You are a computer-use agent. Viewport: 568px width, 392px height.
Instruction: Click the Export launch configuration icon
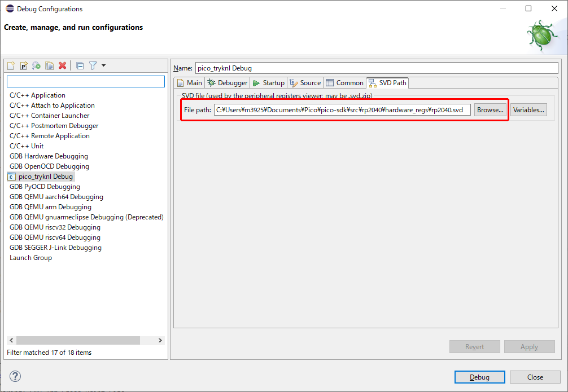click(36, 66)
